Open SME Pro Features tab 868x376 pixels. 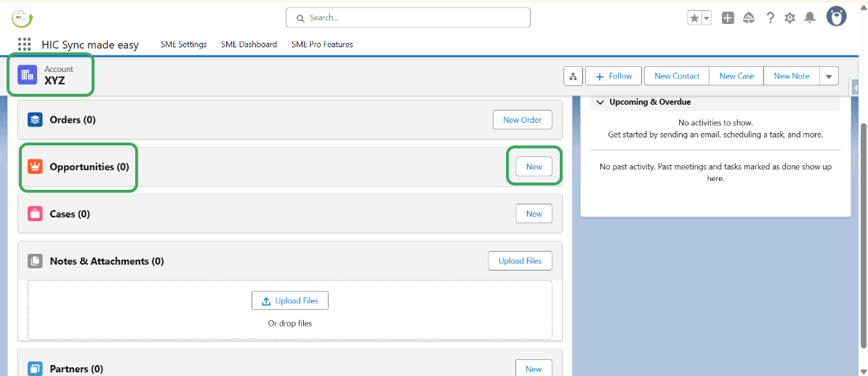point(322,44)
